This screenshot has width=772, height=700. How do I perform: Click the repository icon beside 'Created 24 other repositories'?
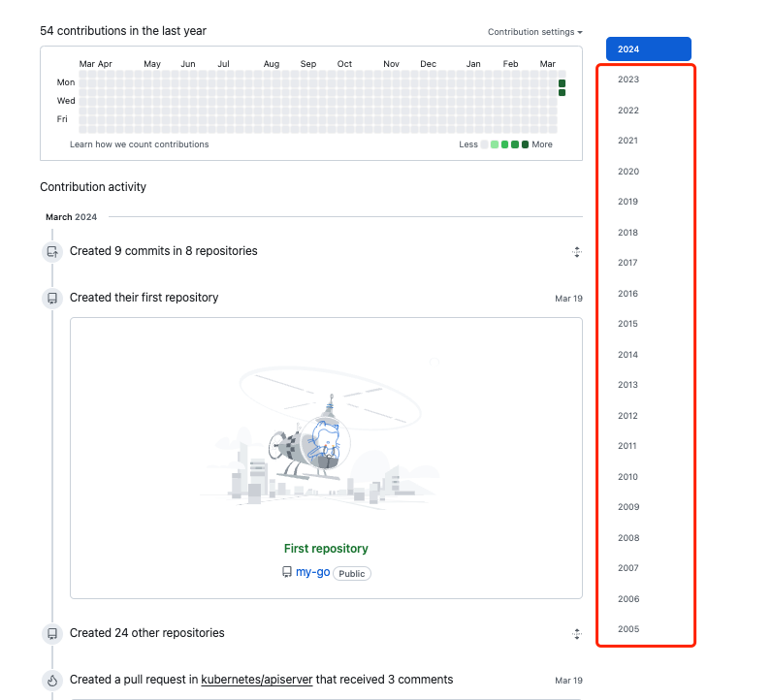[x=51, y=634]
